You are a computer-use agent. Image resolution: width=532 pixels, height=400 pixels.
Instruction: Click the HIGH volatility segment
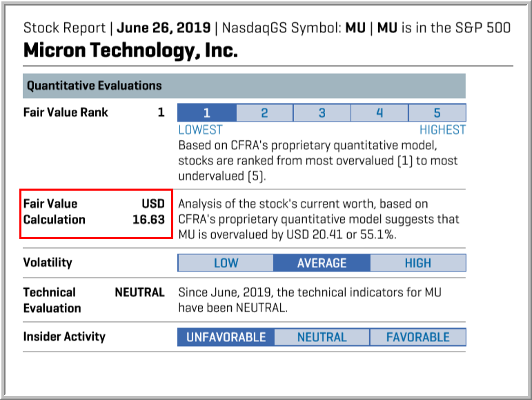[418, 263]
